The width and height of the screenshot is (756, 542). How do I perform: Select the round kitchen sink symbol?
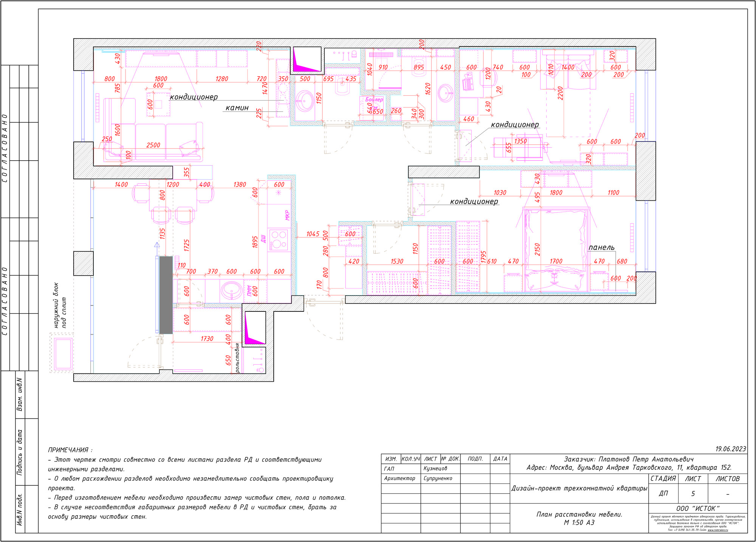pyautogui.click(x=231, y=290)
